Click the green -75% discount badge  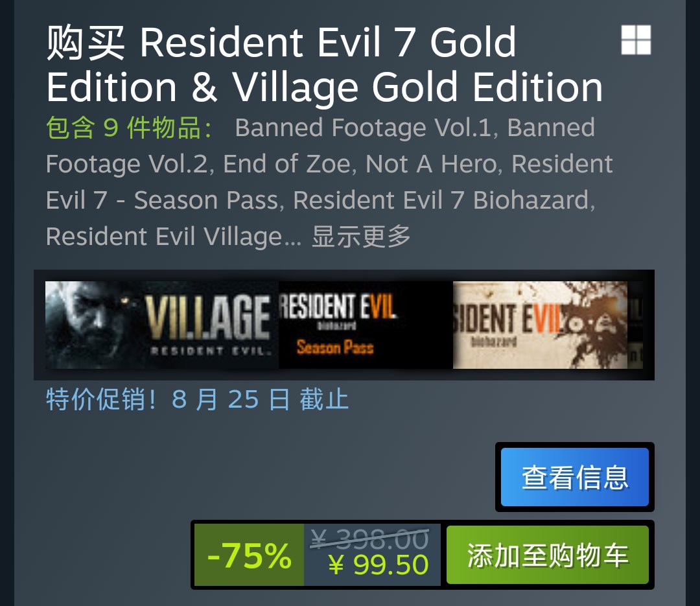coord(249,555)
